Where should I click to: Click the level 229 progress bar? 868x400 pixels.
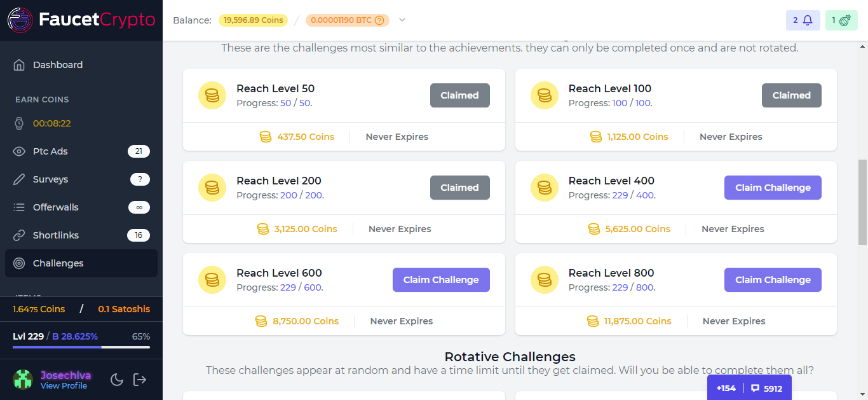(x=81, y=347)
